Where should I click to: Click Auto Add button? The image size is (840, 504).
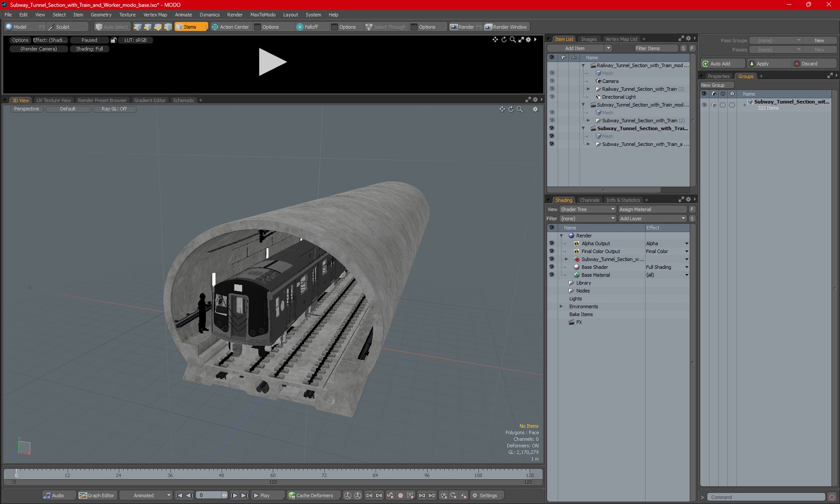click(722, 64)
